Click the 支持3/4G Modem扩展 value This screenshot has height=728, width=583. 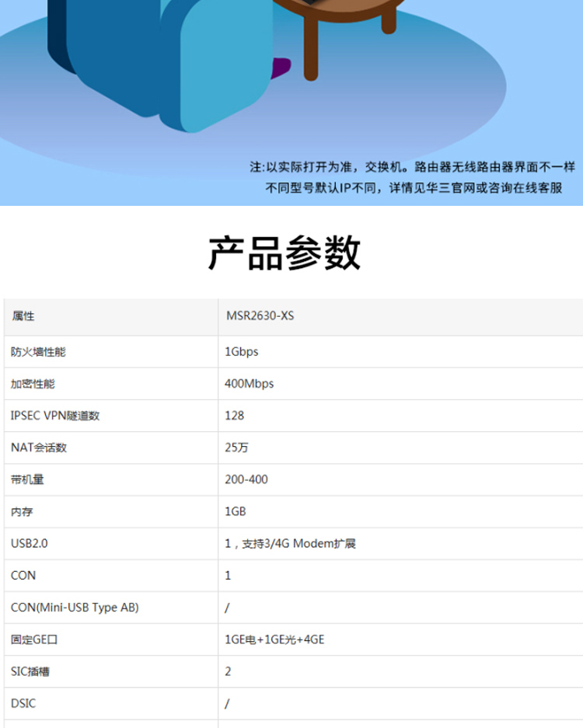coord(291,543)
